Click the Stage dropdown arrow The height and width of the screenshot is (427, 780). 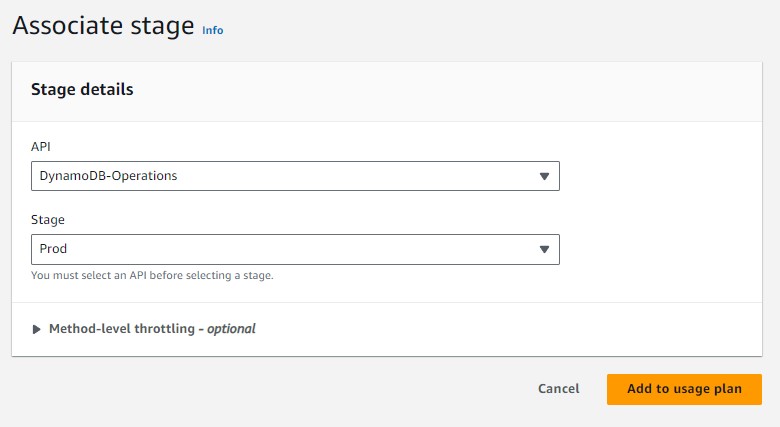[544, 249]
